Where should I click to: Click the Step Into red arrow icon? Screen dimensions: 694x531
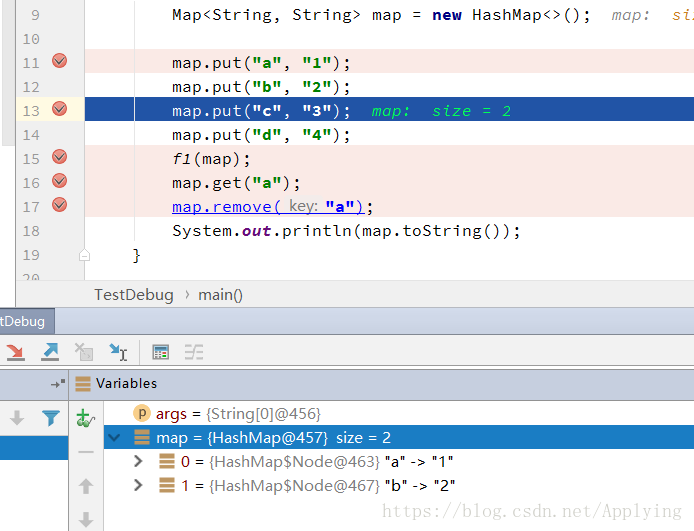(x=16, y=352)
